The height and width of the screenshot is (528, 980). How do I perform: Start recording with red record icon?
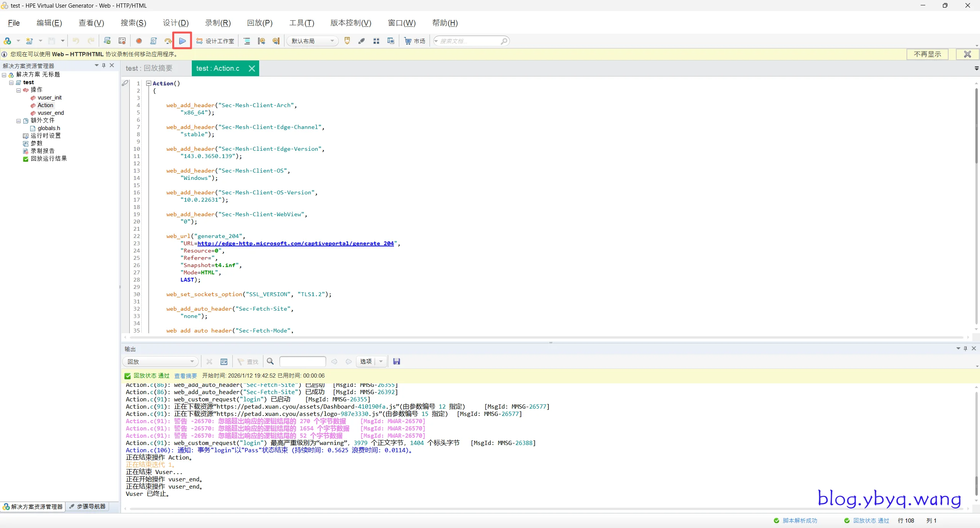139,41
